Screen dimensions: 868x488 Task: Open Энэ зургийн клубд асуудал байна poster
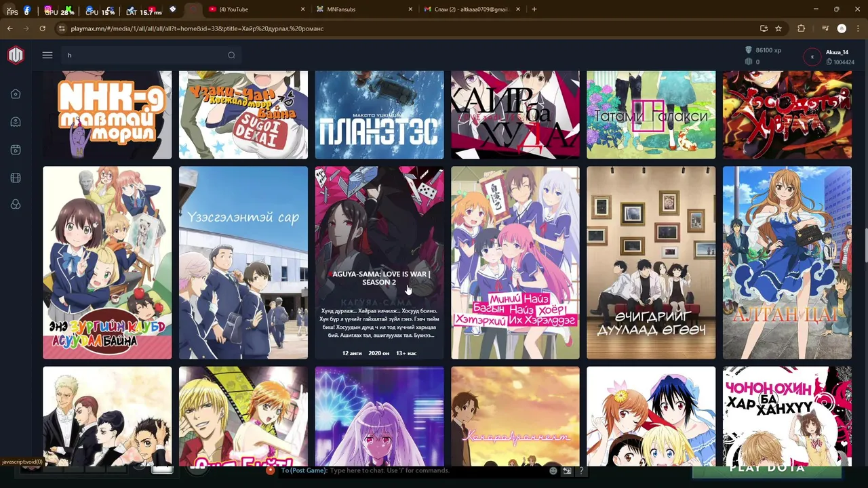point(107,263)
